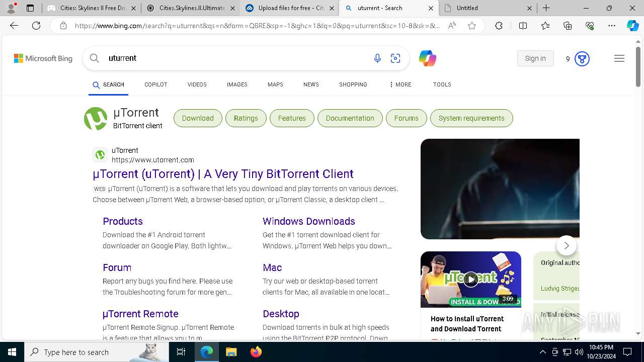Viewport: 644px width, 362px height.
Task: Click the Sign in button
Action: coord(535,58)
